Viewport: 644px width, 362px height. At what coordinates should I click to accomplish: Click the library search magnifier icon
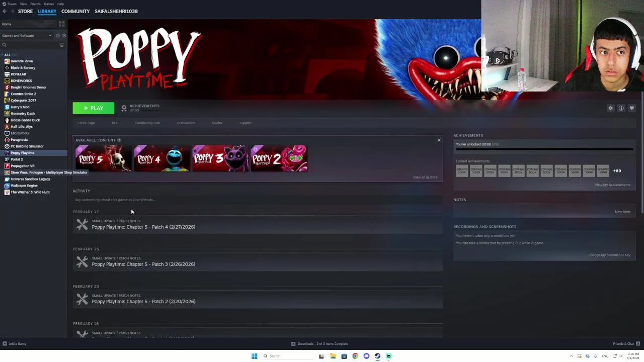(x=4, y=45)
